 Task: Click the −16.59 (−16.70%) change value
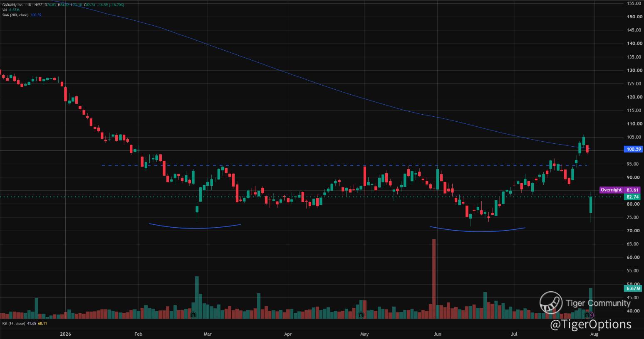pos(111,5)
